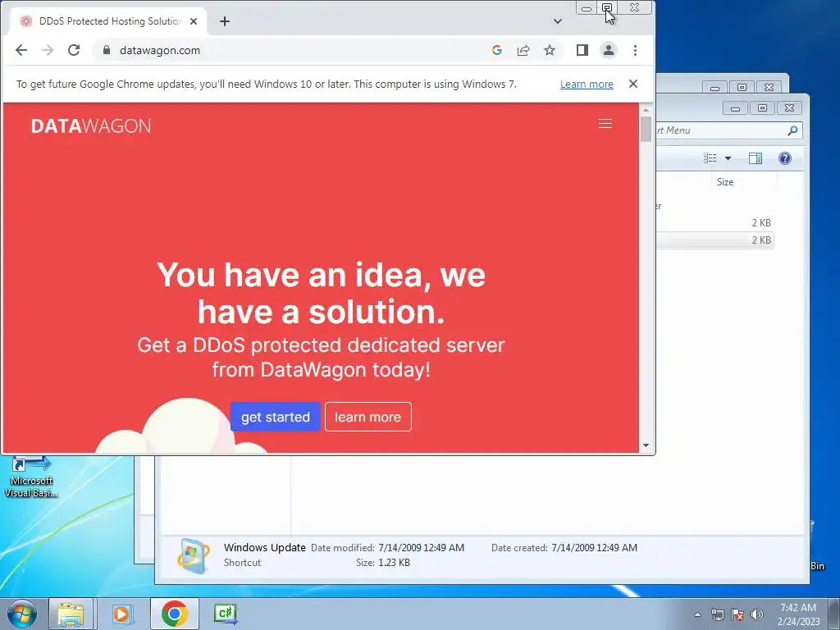Click the Chrome taskbar button
Image resolution: width=840 pixels, height=630 pixels.
pos(174,614)
